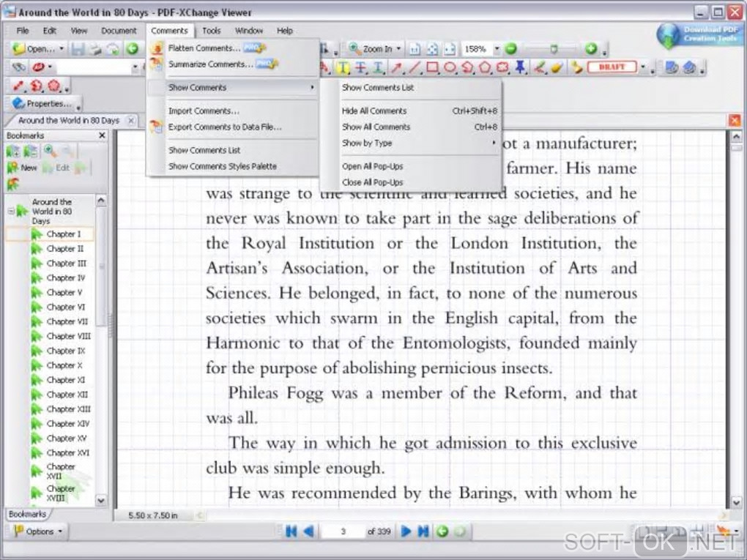Image resolution: width=747 pixels, height=560 pixels.
Task: Select the Arrow annotation tool
Action: tap(396, 67)
